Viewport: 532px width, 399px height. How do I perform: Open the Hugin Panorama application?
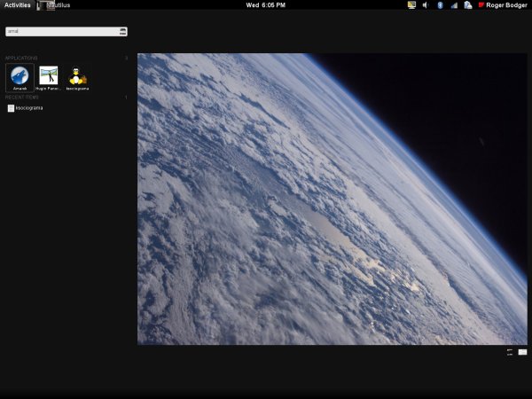tap(49, 77)
